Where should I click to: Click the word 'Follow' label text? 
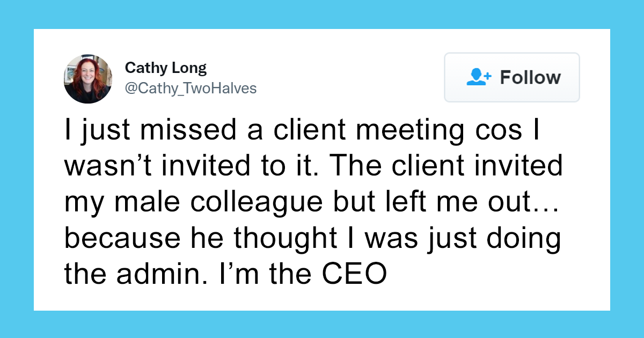tap(530, 77)
